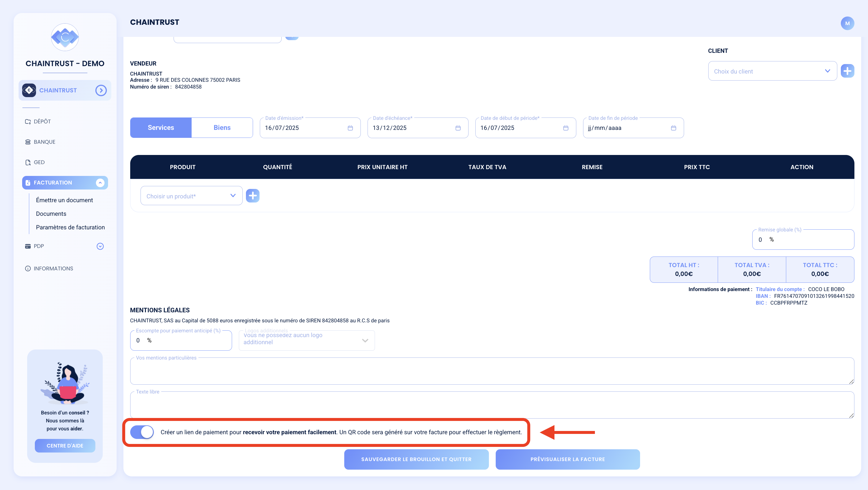
Task: Click Prévisualiser la facture button
Action: 567,459
